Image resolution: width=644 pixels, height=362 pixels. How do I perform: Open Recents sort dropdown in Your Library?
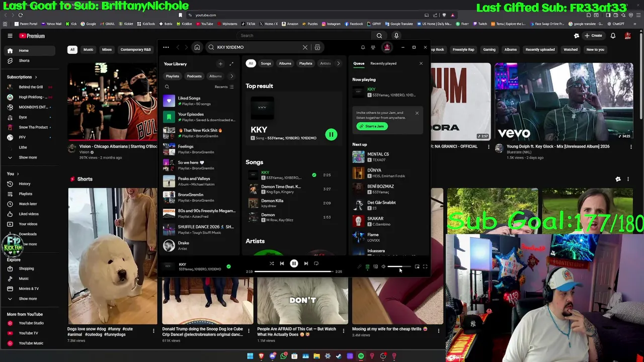click(x=224, y=87)
